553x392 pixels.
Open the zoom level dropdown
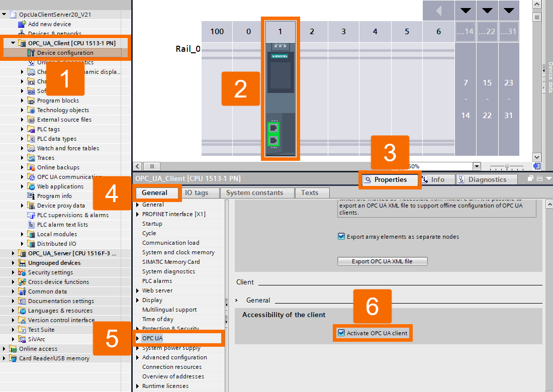click(477, 166)
